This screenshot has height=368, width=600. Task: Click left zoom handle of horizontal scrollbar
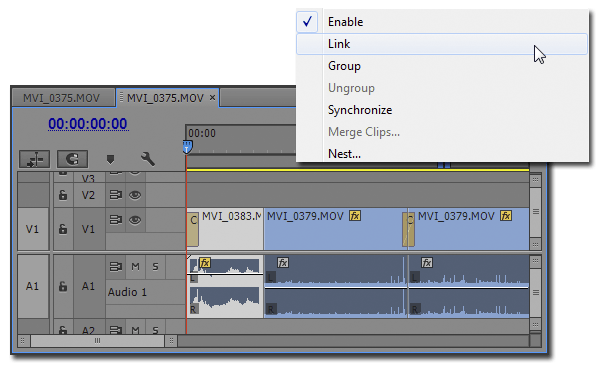(x=23, y=340)
